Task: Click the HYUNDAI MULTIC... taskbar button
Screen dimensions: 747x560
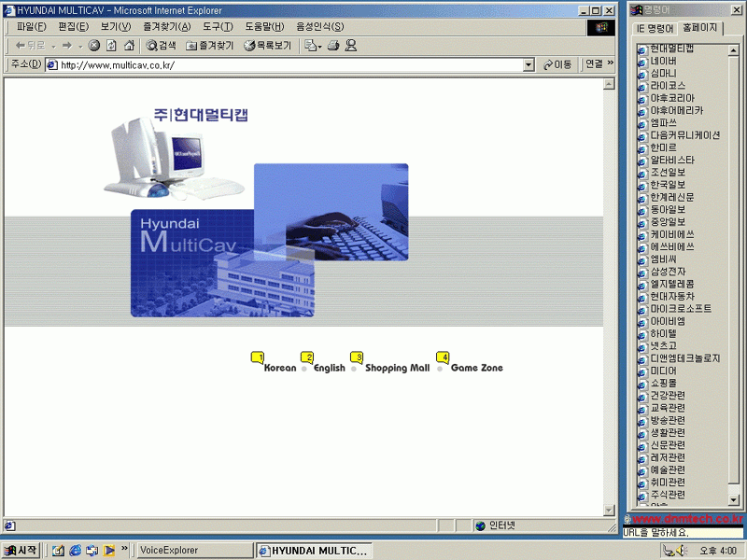Action: tap(314, 551)
